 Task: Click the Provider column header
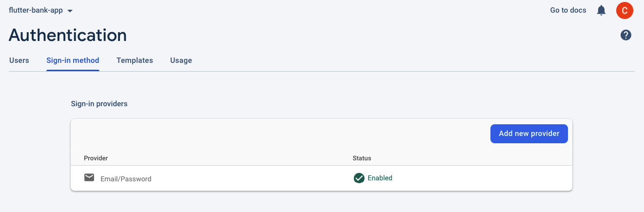[x=96, y=158]
